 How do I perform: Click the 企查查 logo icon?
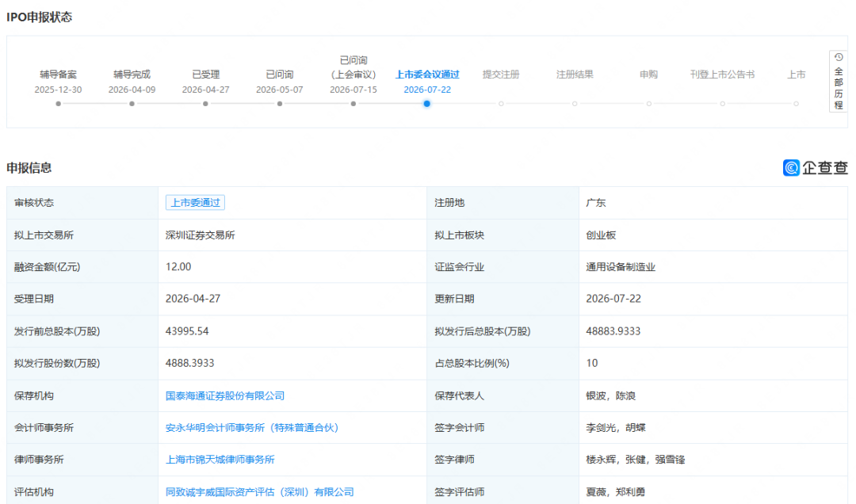[x=791, y=168]
